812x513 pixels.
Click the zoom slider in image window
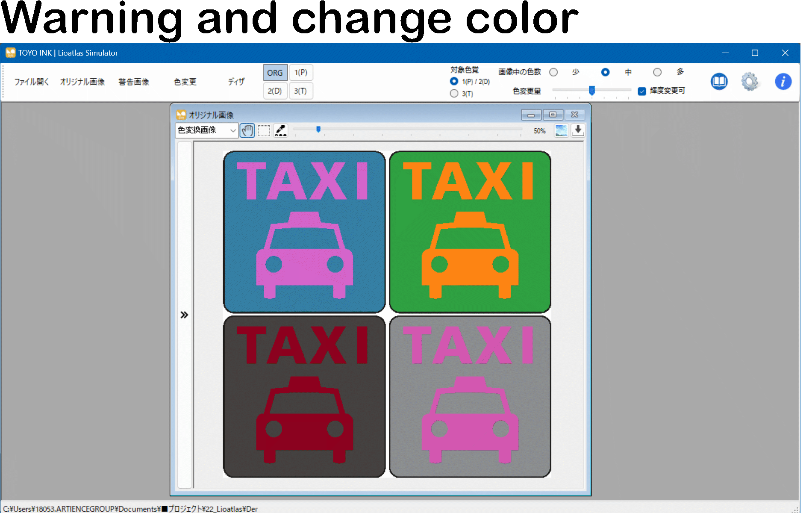[x=318, y=129]
